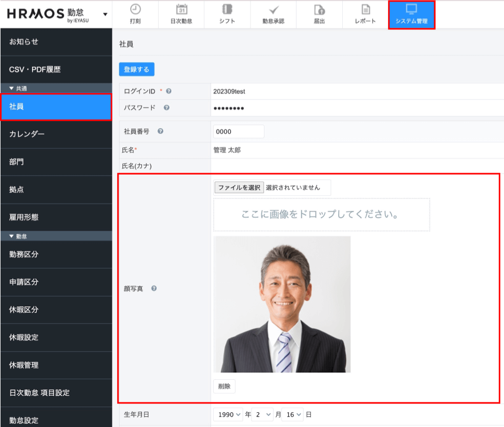
Task: Open the 届出 document upload icon
Action: pos(319,9)
